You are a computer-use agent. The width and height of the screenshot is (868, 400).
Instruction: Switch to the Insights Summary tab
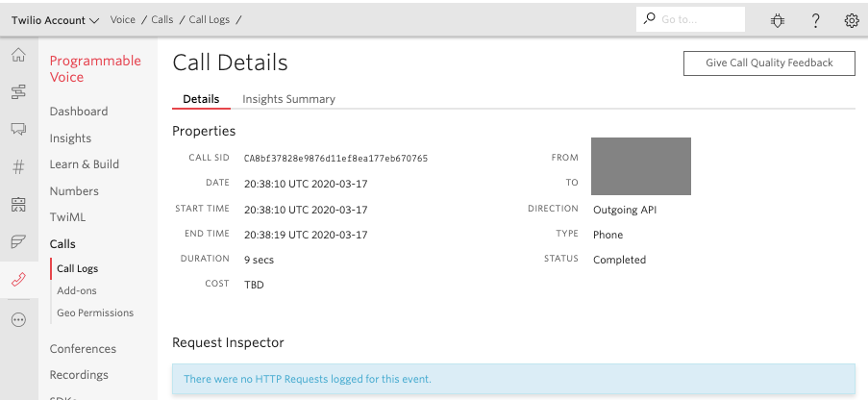[288, 99]
